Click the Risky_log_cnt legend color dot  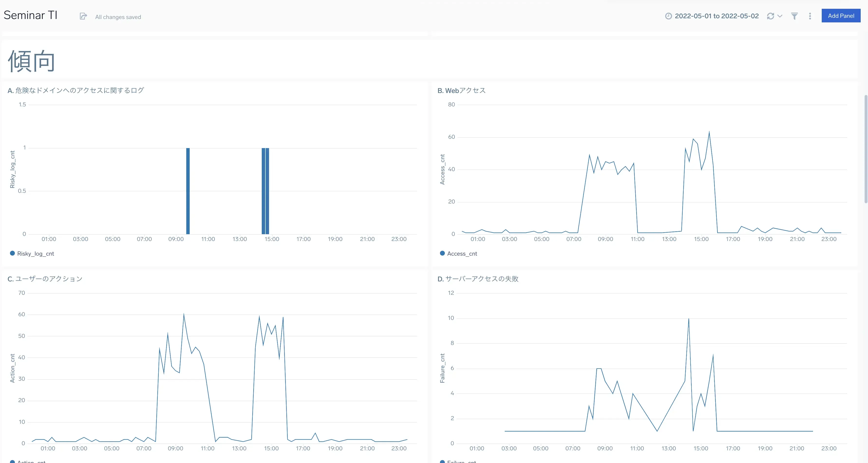(12, 253)
